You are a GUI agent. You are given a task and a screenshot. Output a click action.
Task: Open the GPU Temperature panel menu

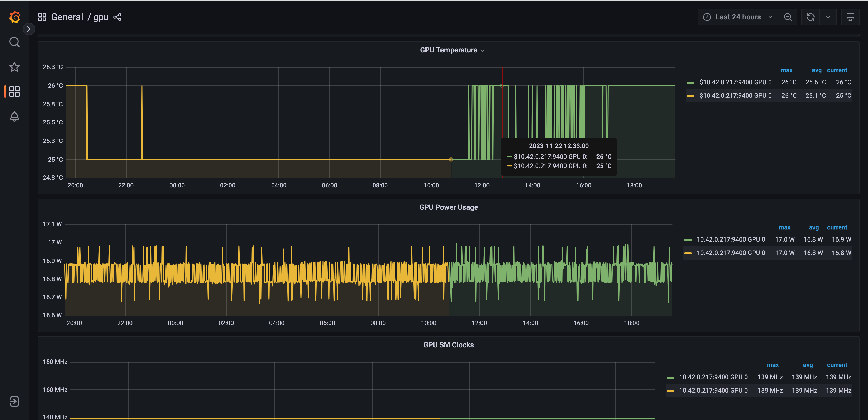pos(452,50)
